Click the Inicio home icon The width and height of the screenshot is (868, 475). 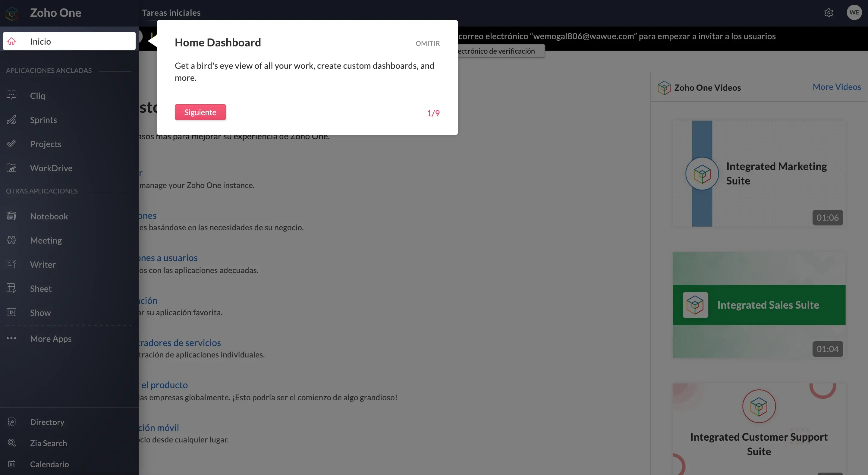tap(11, 41)
